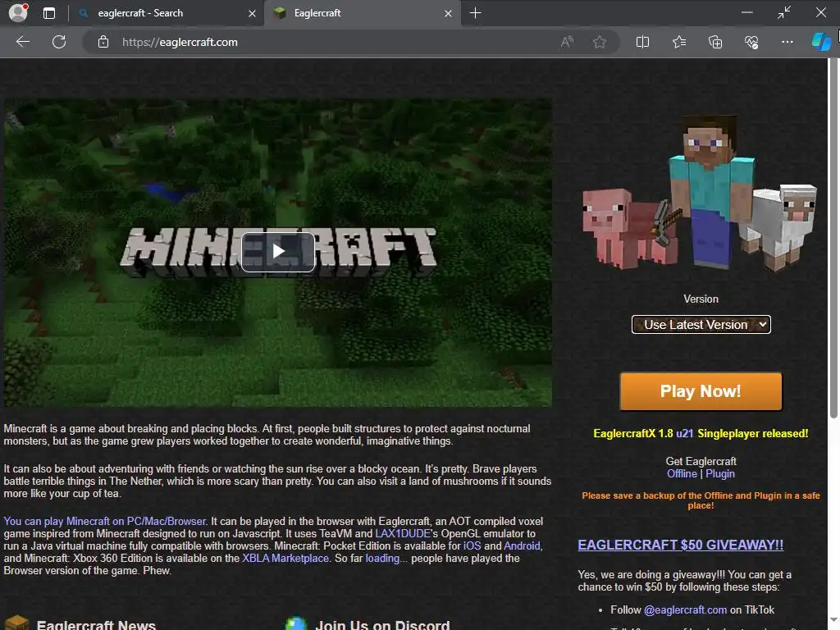
Task: Click the Version label text
Action: pyautogui.click(x=701, y=299)
